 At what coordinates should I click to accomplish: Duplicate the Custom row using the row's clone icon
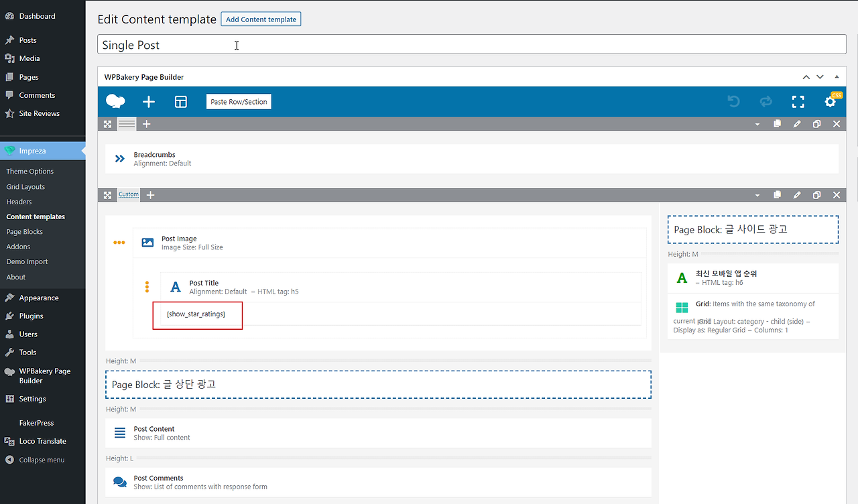pyautogui.click(x=816, y=195)
